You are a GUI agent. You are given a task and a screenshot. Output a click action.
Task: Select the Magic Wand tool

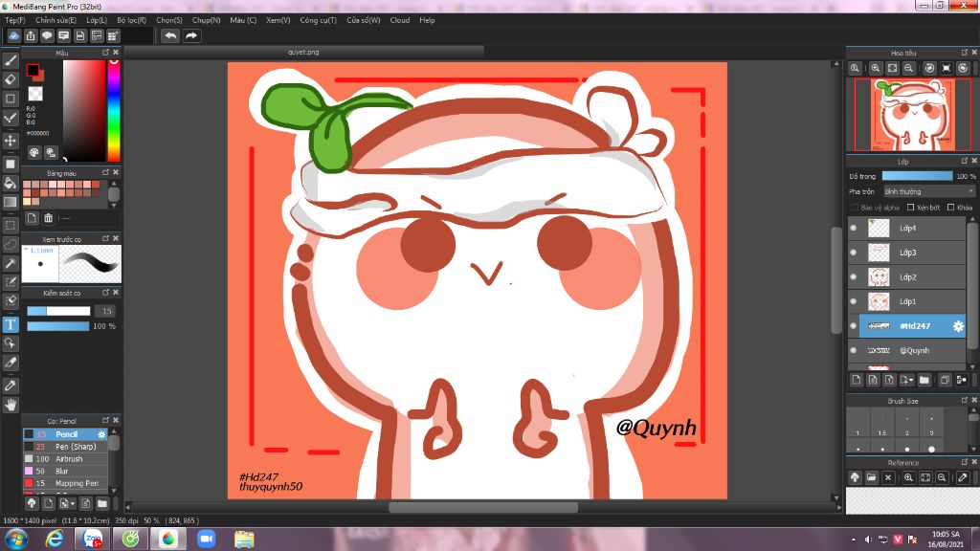coord(11,263)
